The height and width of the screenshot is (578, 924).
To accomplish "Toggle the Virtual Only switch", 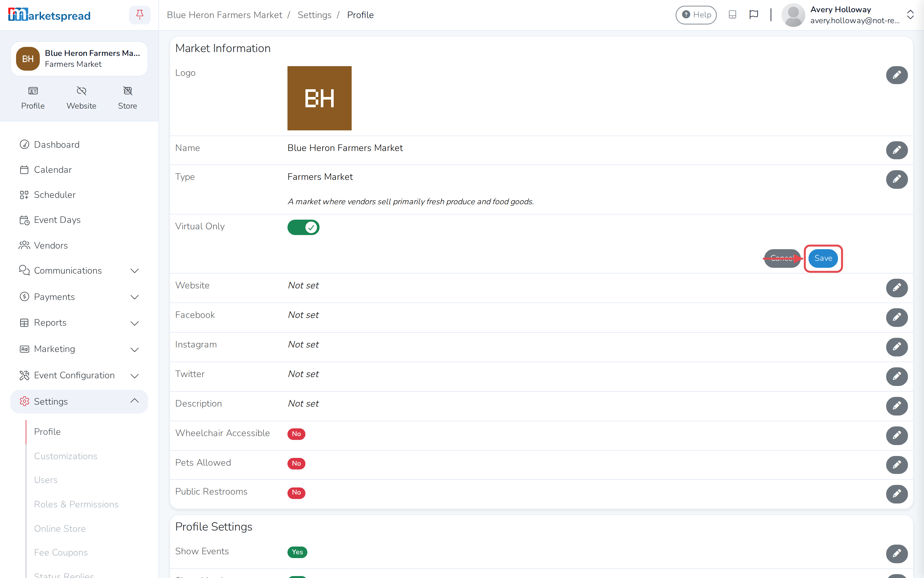I will tap(303, 227).
